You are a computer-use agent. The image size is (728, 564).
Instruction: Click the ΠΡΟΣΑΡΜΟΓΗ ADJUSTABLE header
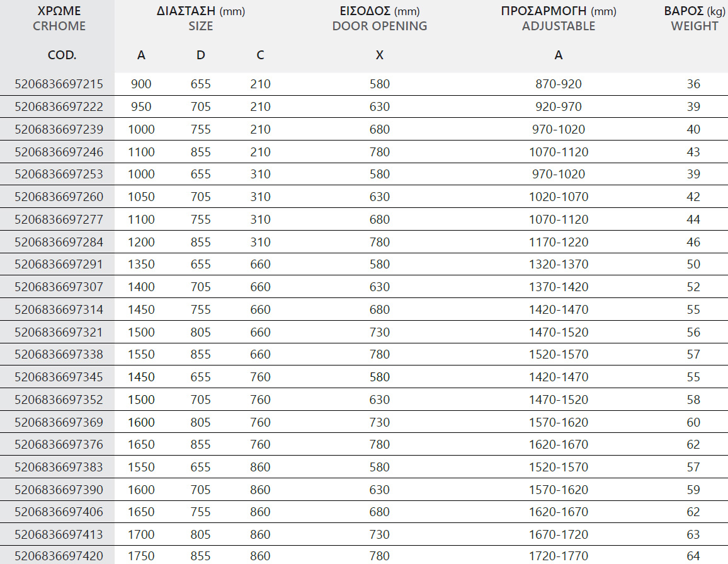[x=559, y=18]
